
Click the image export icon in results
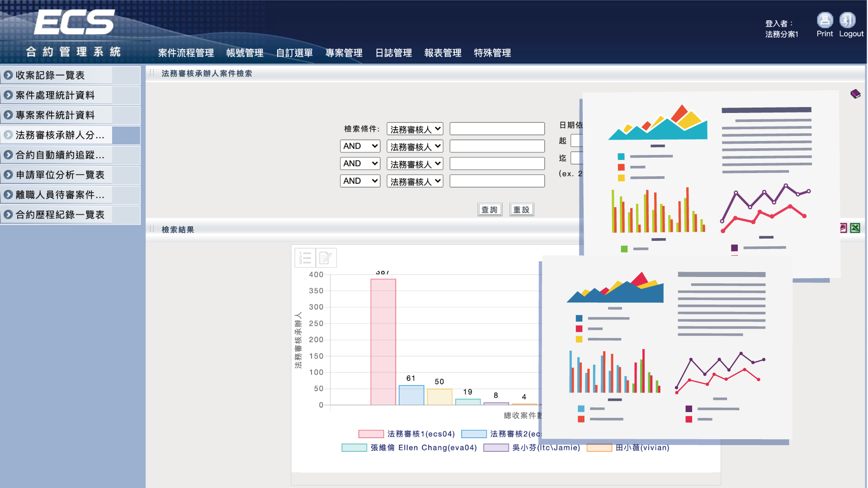pos(843,229)
